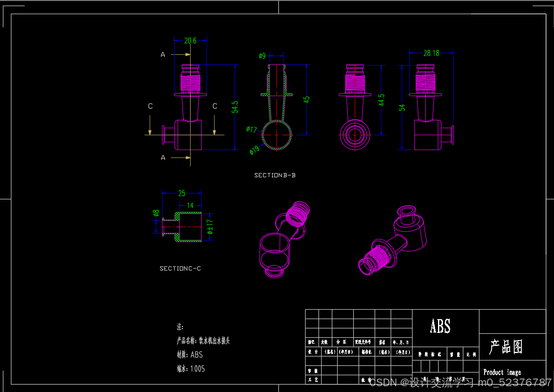The height and width of the screenshot is (392, 554).
Task: Select the 分区 title block cell
Action: click(342, 342)
